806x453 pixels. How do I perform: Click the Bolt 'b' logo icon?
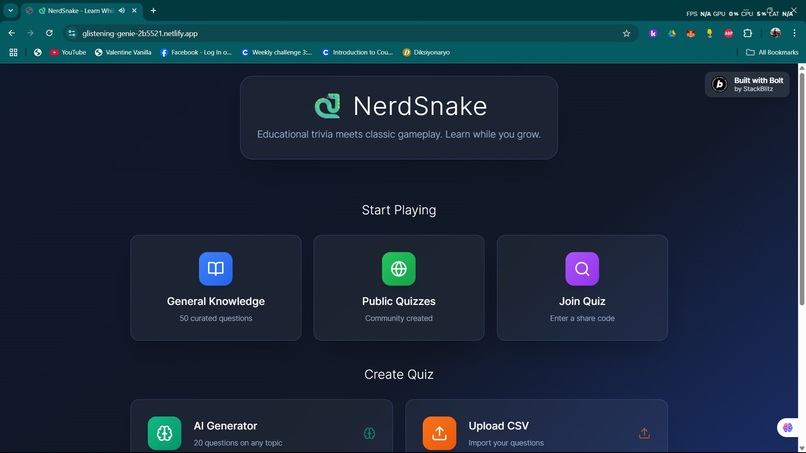point(720,84)
